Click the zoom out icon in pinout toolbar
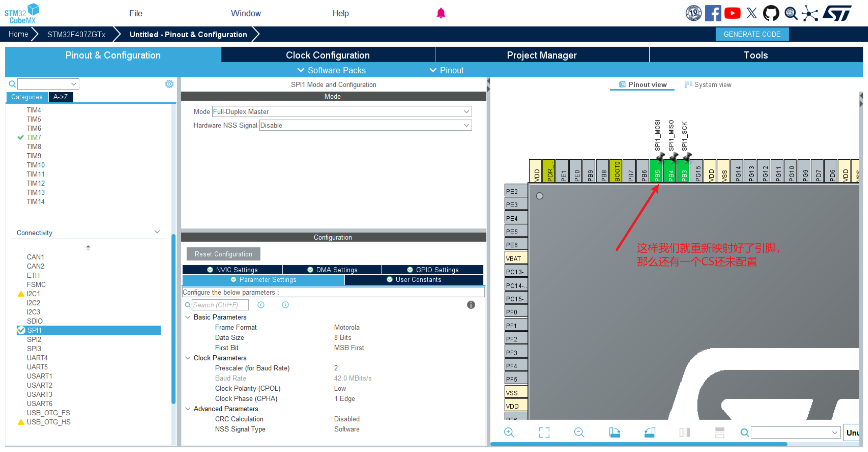868x452 pixels. point(579,432)
